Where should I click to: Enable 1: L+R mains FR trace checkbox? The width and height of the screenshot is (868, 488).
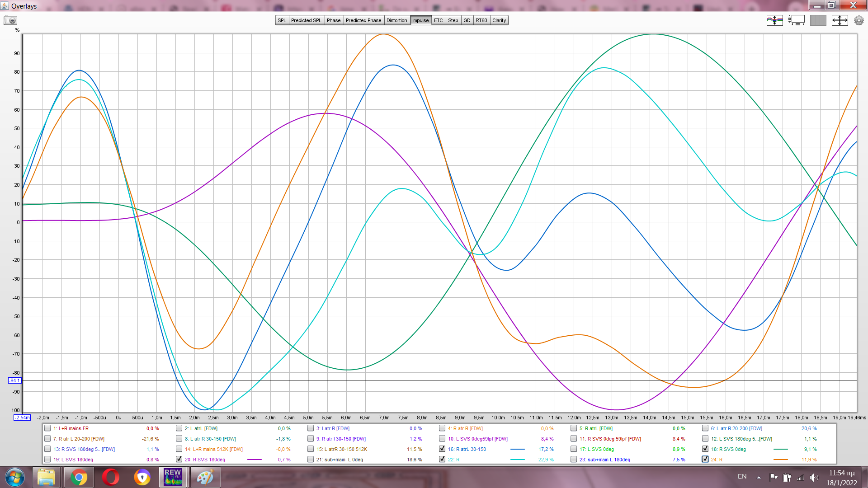47,428
